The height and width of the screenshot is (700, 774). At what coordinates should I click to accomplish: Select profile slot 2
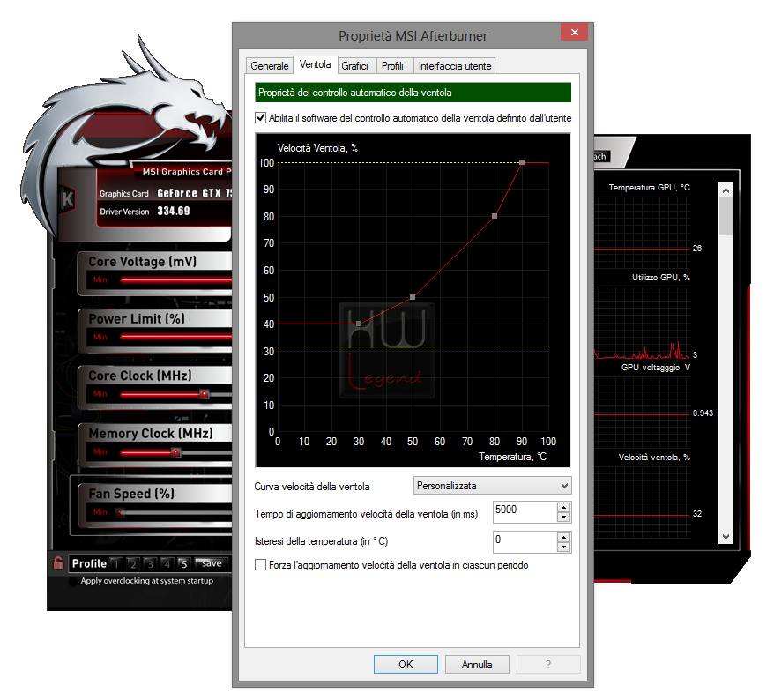click(x=133, y=563)
